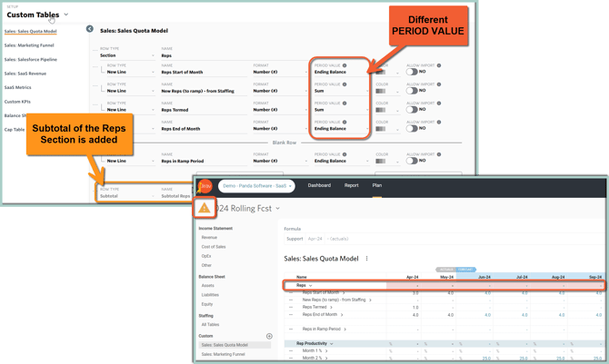This screenshot has width=609, height=364.
Task: Click the orange warning triangle icon
Action: pos(205,208)
